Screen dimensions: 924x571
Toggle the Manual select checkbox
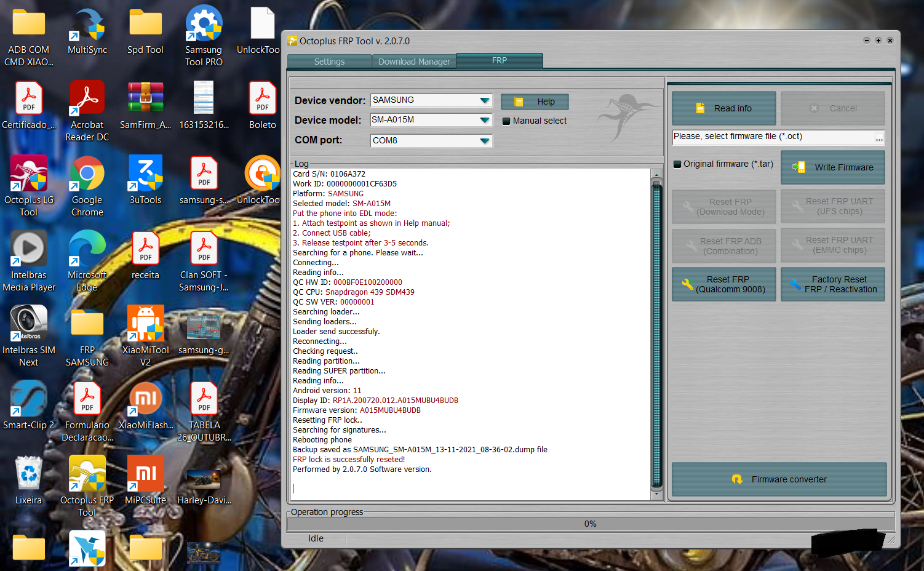506,121
